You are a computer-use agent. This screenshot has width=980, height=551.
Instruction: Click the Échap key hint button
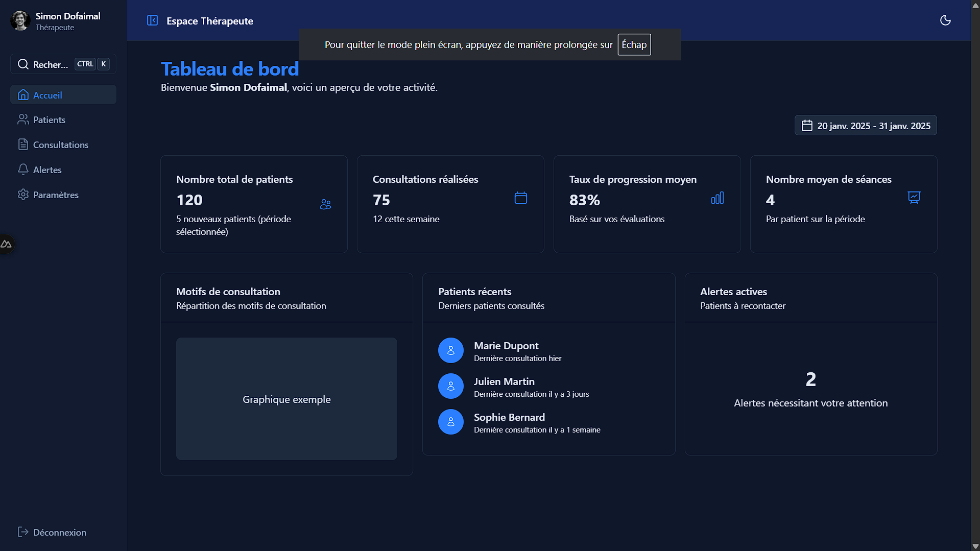click(634, 44)
